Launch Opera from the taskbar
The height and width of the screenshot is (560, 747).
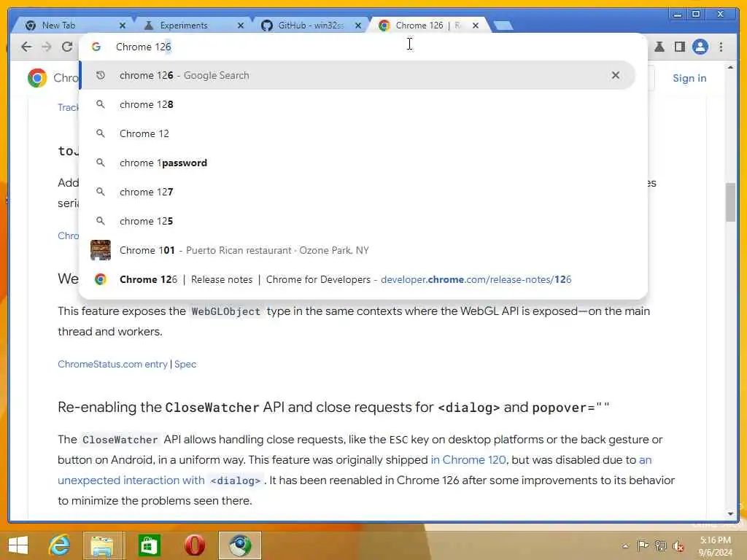[x=194, y=545]
